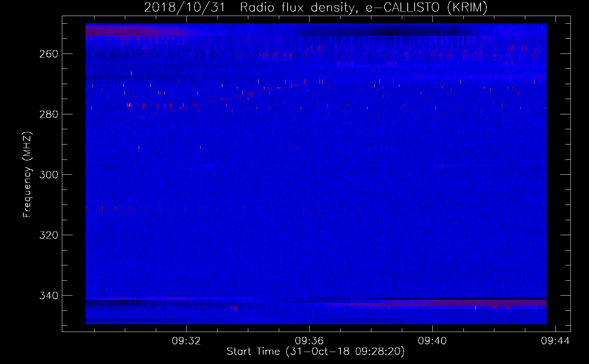
Task: Click the 340 frequency tick label
Action: click(49, 296)
